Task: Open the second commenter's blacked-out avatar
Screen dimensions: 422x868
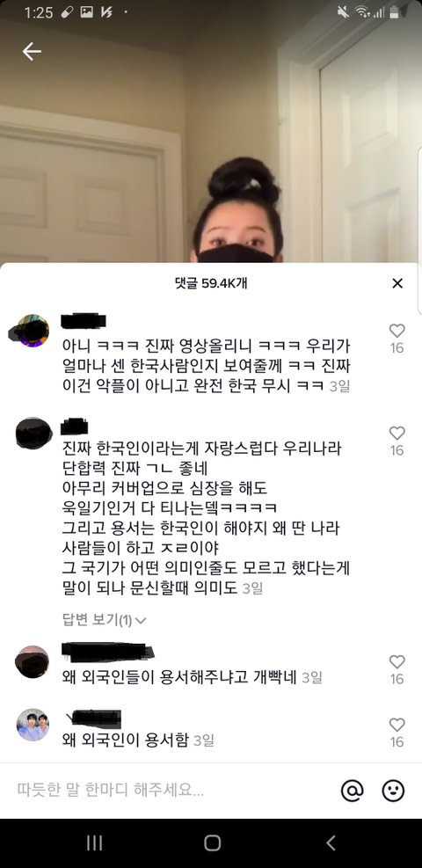Action: click(33, 433)
